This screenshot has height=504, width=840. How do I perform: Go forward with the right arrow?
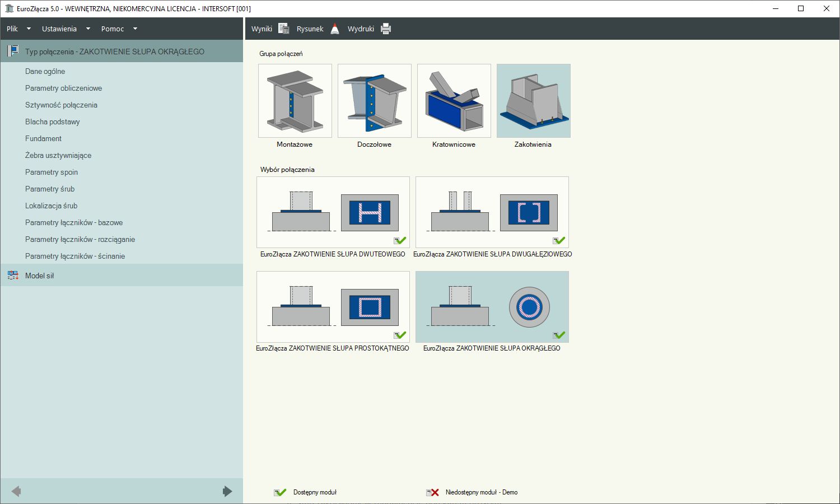point(227,491)
